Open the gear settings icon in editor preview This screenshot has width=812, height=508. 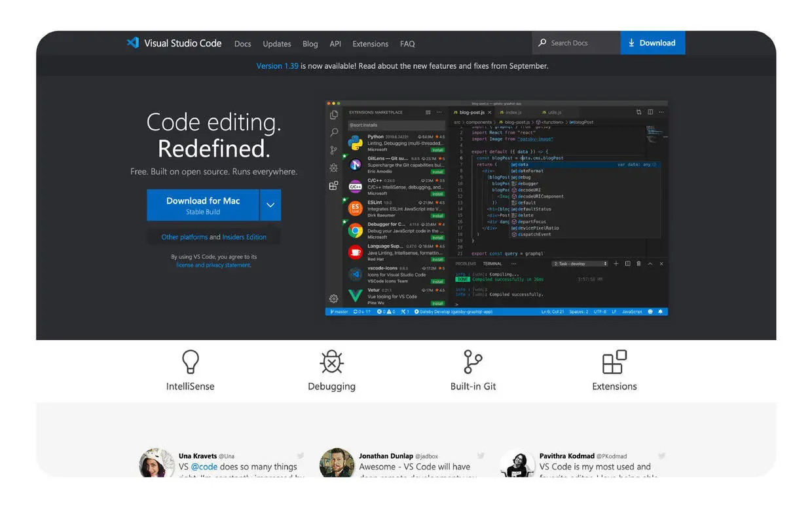pos(333,299)
